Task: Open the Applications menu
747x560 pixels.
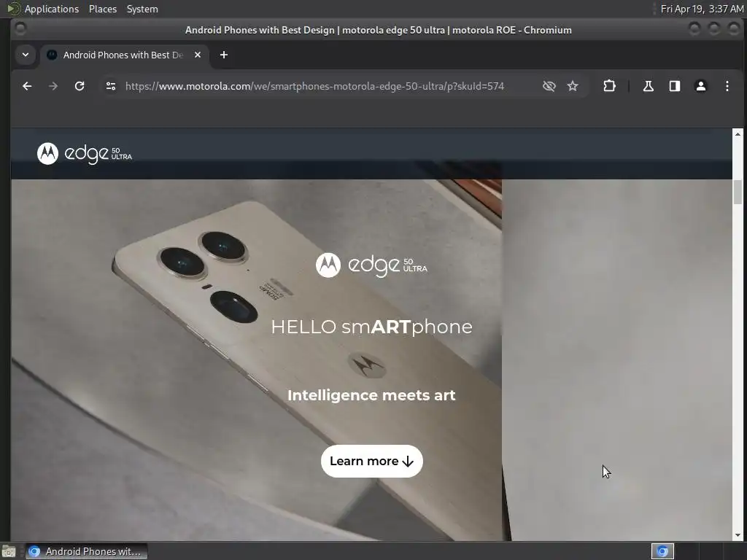Action: 52,9
